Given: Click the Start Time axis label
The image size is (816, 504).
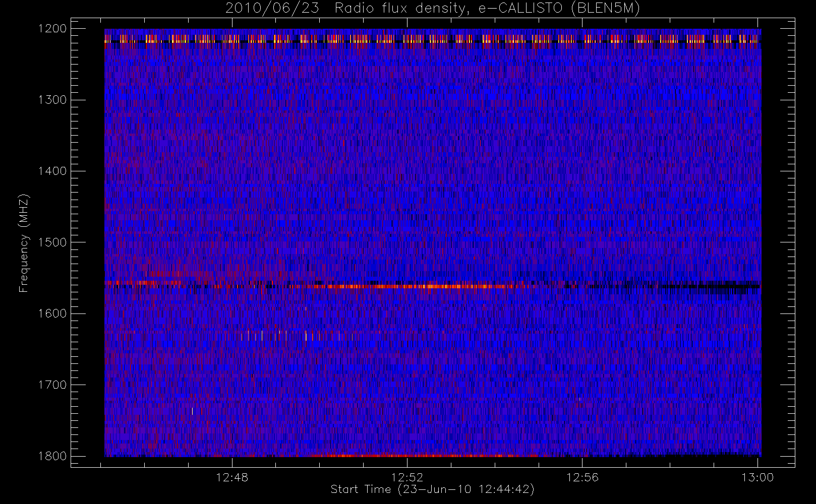Looking at the screenshot, I should 432,489.
